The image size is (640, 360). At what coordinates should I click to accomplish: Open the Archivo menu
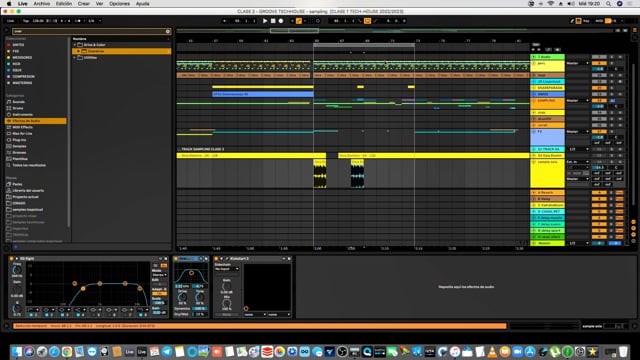pyautogui.click(x=42, y=4)
